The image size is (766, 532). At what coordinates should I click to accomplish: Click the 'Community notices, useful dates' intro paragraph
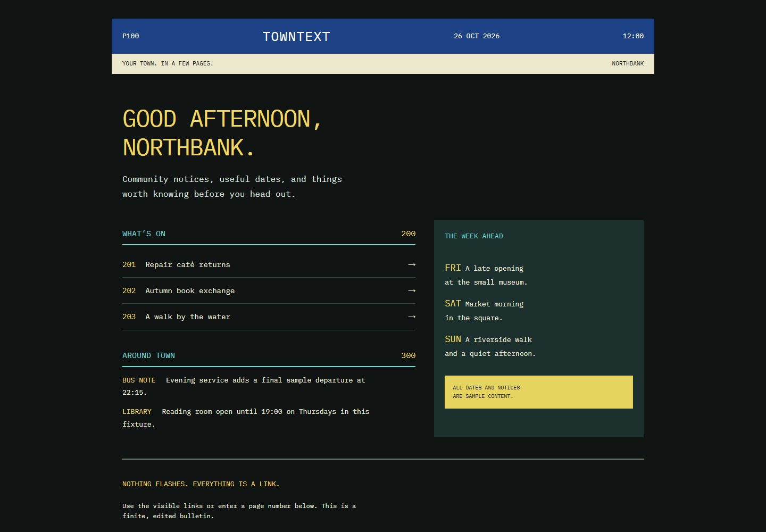click(232, 187)
